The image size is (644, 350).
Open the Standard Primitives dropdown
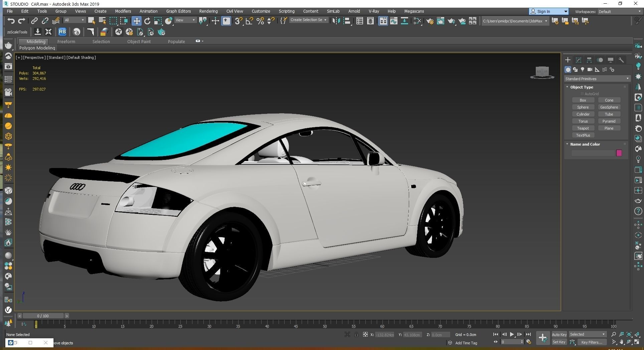(x=597, y=79)
